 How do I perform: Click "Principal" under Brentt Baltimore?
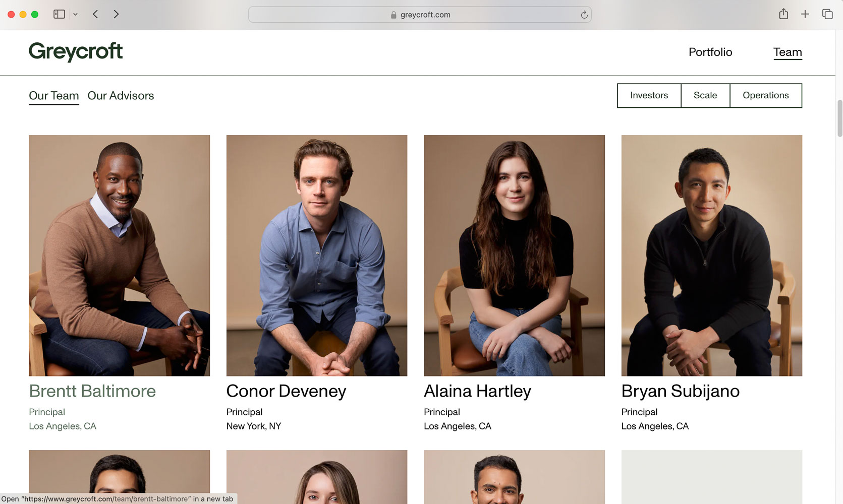(47, 412)
